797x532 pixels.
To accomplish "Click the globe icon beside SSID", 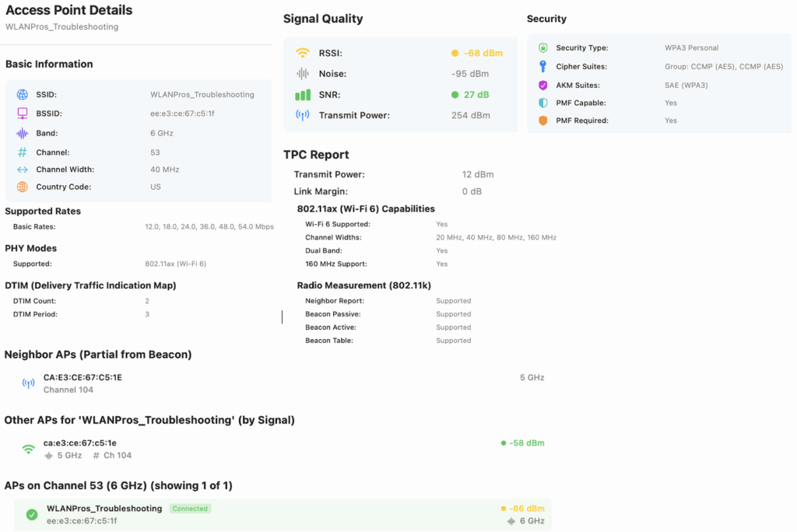I will [22, 95].
